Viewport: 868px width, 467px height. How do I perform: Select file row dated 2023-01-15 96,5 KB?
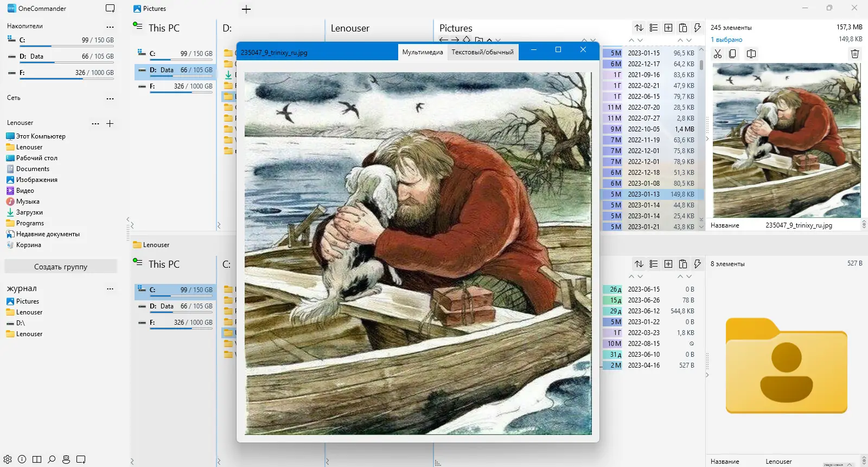(x=653, y=53)
